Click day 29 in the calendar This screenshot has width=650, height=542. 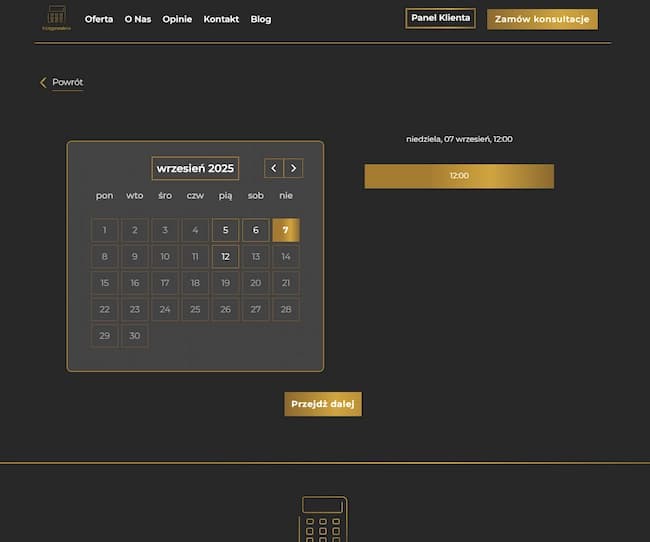(104, 335)
